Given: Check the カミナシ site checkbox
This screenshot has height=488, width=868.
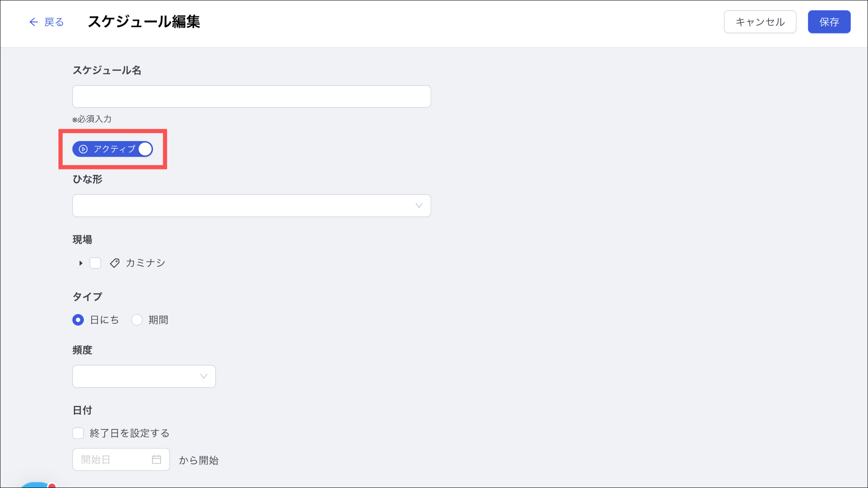Looking at the screenshot, I should tap(95, 263).
